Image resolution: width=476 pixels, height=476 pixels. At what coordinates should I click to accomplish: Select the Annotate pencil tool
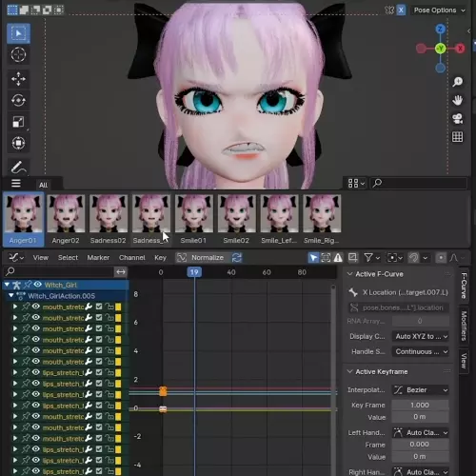[18, 168]
